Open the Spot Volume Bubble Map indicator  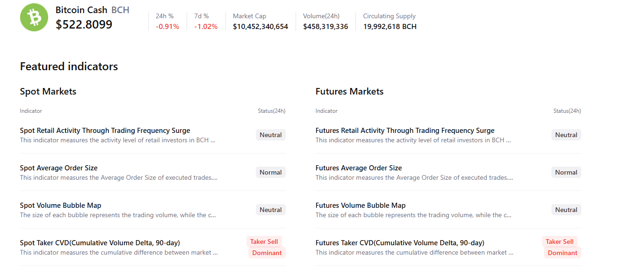(60, 205)
